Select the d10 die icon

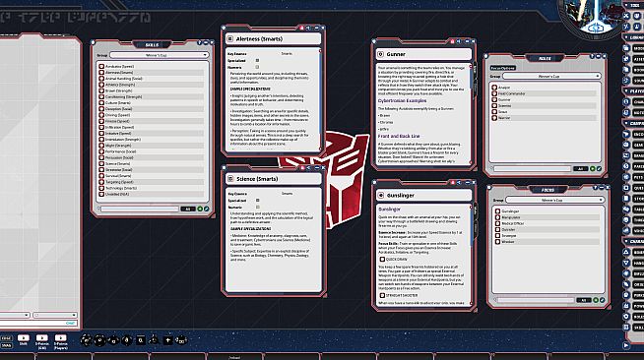click(113, 340)
